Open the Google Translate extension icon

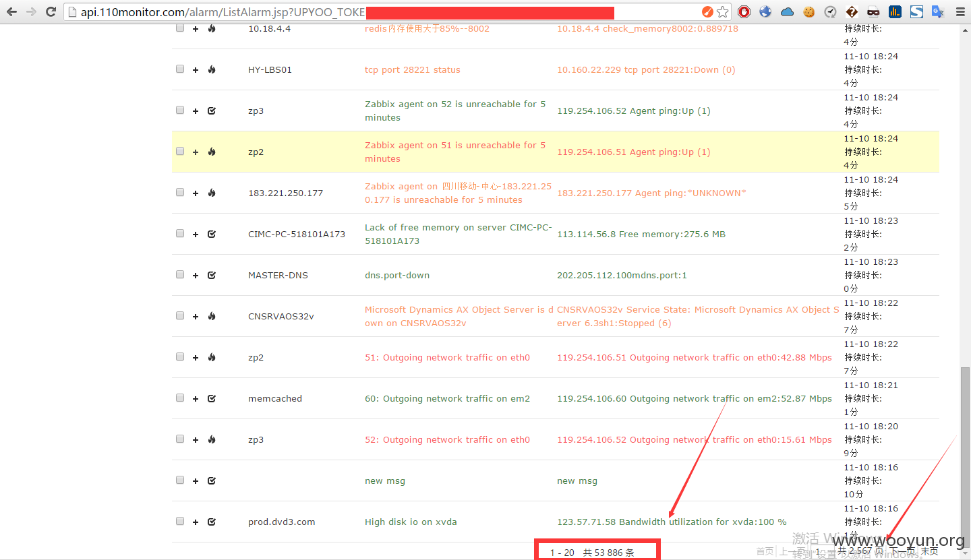click(937, 11)
